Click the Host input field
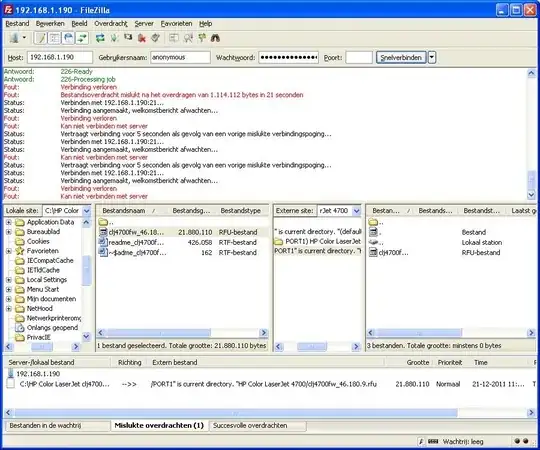 pos(60,57)
